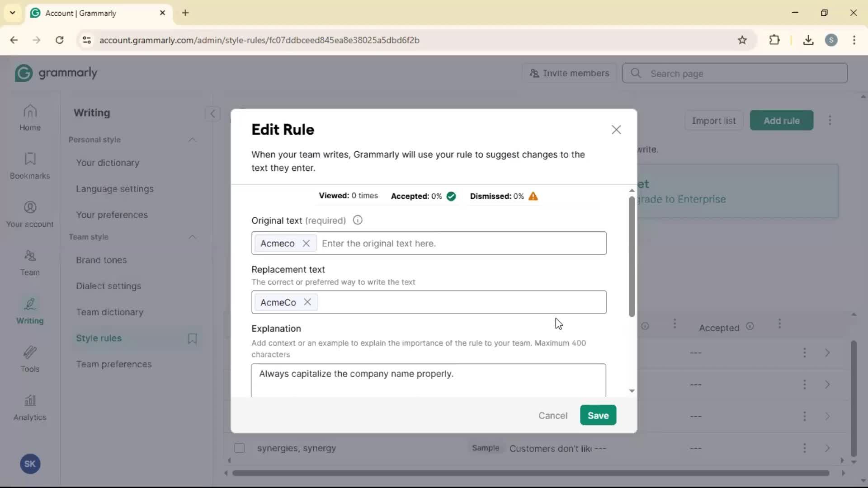Collapse the Writing side panel chevron
868x488 pixels.
pos(212,113)
